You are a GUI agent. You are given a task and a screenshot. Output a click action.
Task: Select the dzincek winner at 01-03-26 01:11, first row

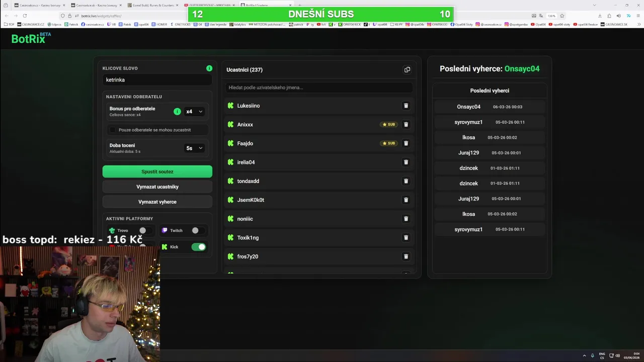pyautogui.click(x=489, y=168)
